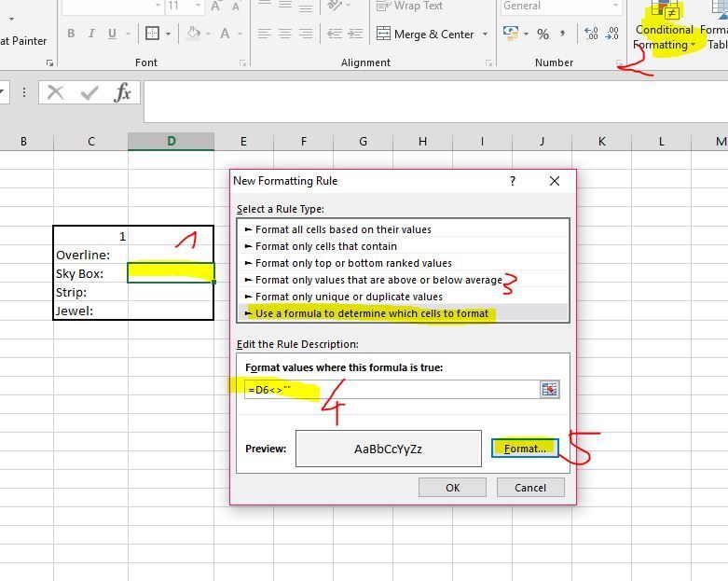Click into the formula bar field
Image resolution: width=728 pixels, height=581 pixels.
pyautogui.click(x=435, y=102)
